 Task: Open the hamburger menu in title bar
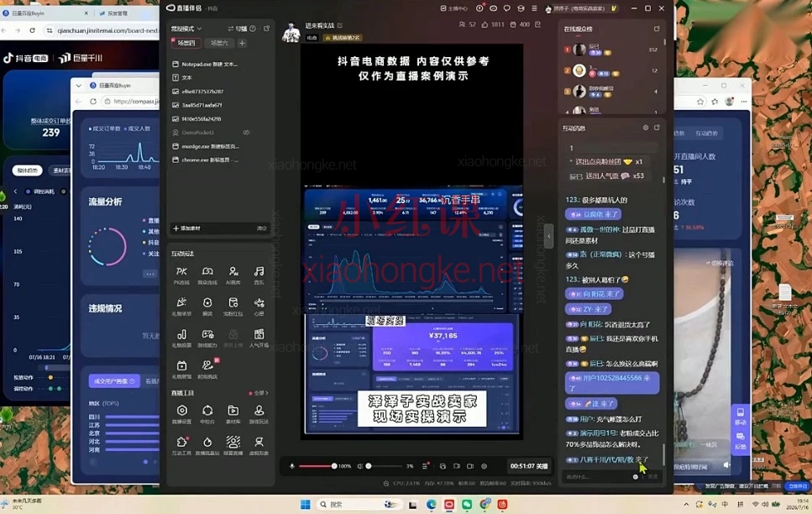point(534,8)
